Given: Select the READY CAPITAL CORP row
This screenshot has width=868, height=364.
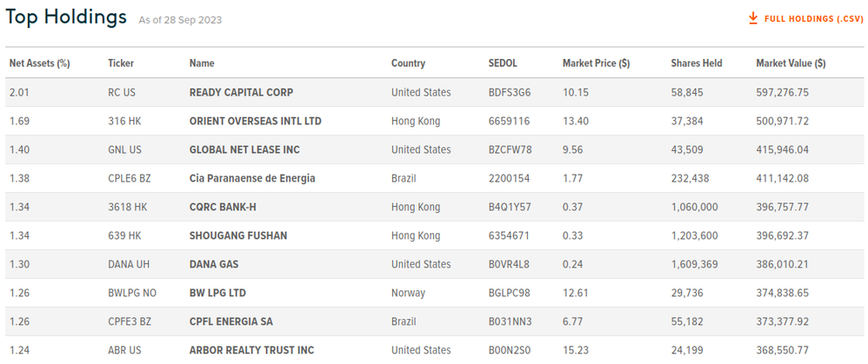Looking at the screenshot, I should click(241, 92).
